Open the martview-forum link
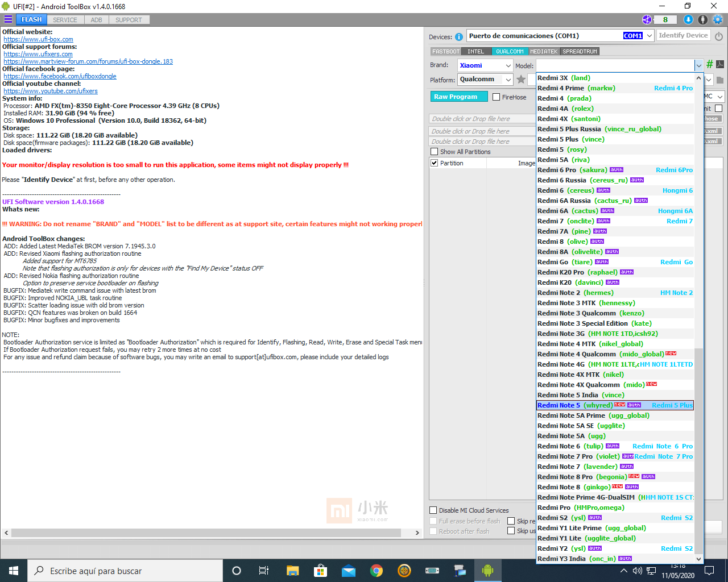The width and height of the screenshot is (728, 582). click(x=88, y=61)
